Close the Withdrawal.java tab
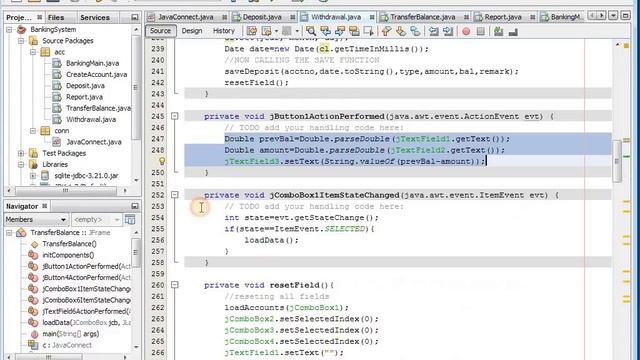 pyautogui.click(x=372, y=17)
